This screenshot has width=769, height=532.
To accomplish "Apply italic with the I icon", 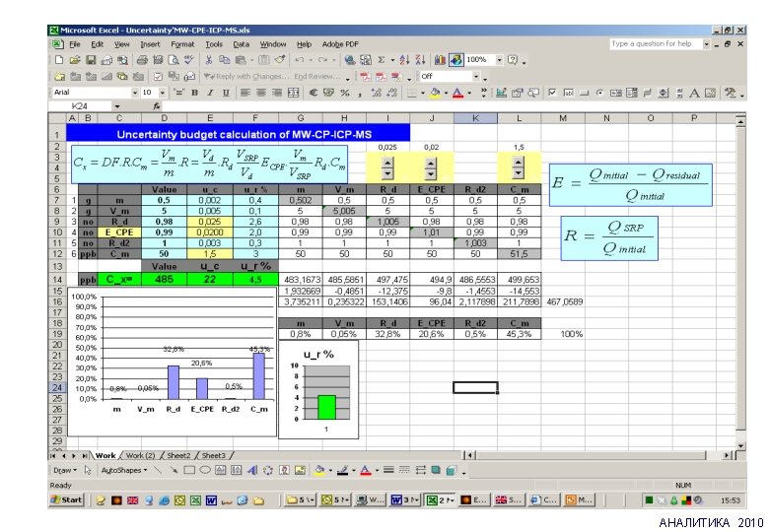I will coord(210,93).
